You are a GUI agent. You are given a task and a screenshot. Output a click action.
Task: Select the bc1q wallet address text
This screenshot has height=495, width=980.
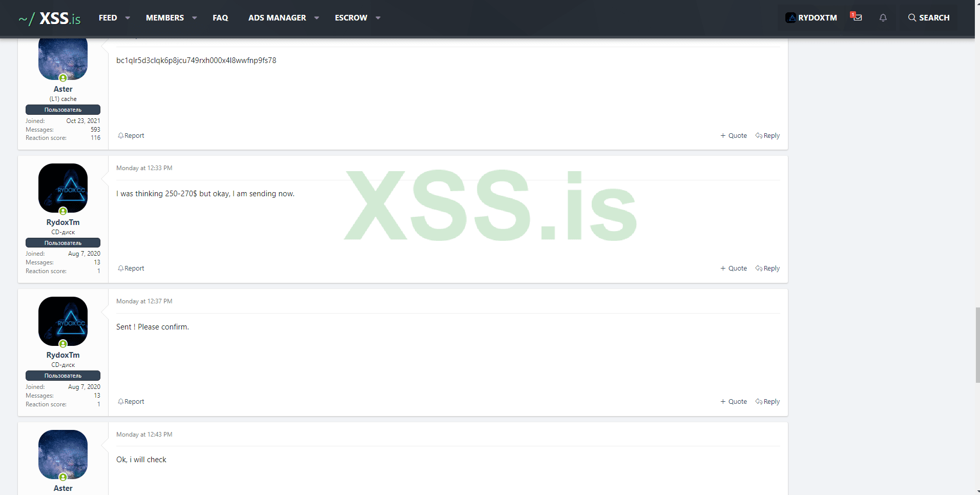(196, 60)
